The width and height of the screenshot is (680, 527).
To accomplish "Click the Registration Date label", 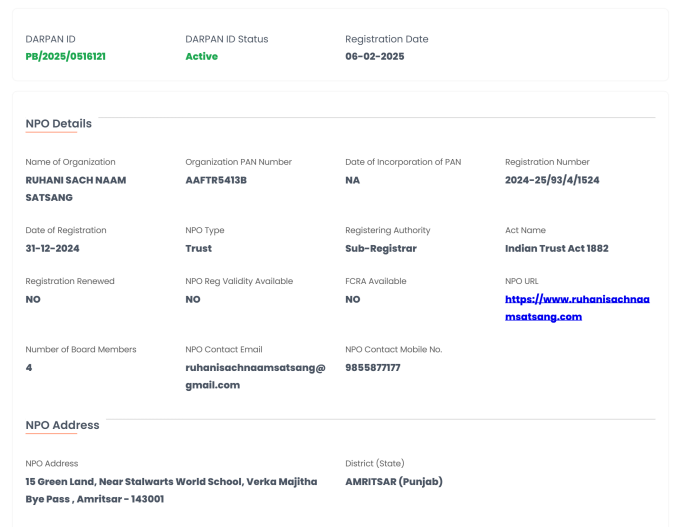I will click(x=387, y=39).
